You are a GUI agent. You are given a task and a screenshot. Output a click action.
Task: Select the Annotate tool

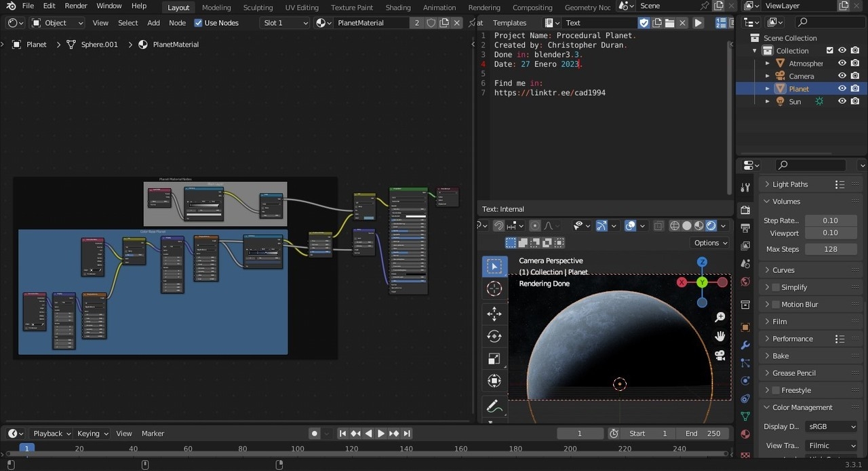(x=494, y=407)
